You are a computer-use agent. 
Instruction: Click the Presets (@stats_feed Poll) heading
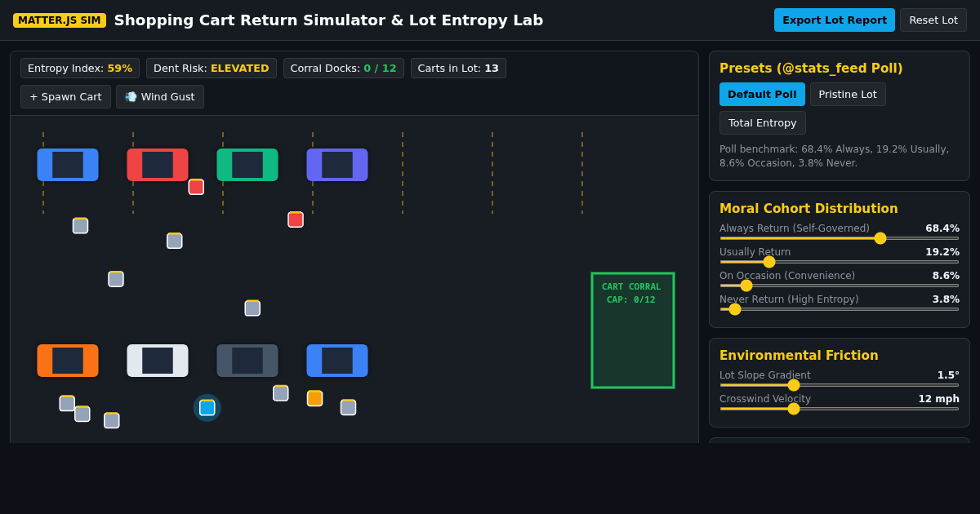(x=811, y=69)
